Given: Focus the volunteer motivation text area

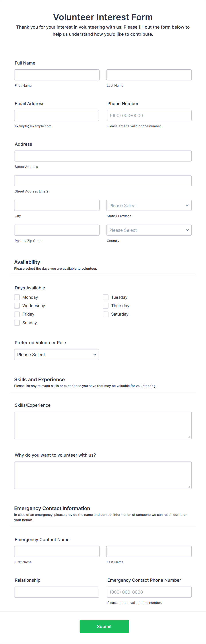Looking at the screenshot, I should [103, 475].
